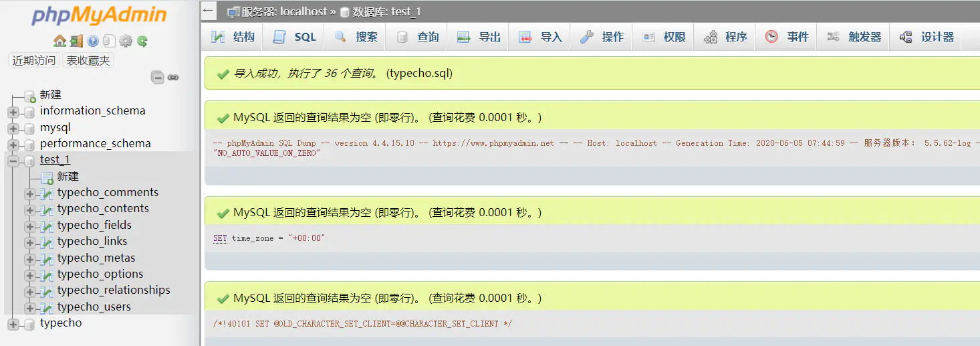Image resolution: width=980 pixels, height=346 pixels.
Task: Expand the mysql database node
Action: (x=13, y=128)
